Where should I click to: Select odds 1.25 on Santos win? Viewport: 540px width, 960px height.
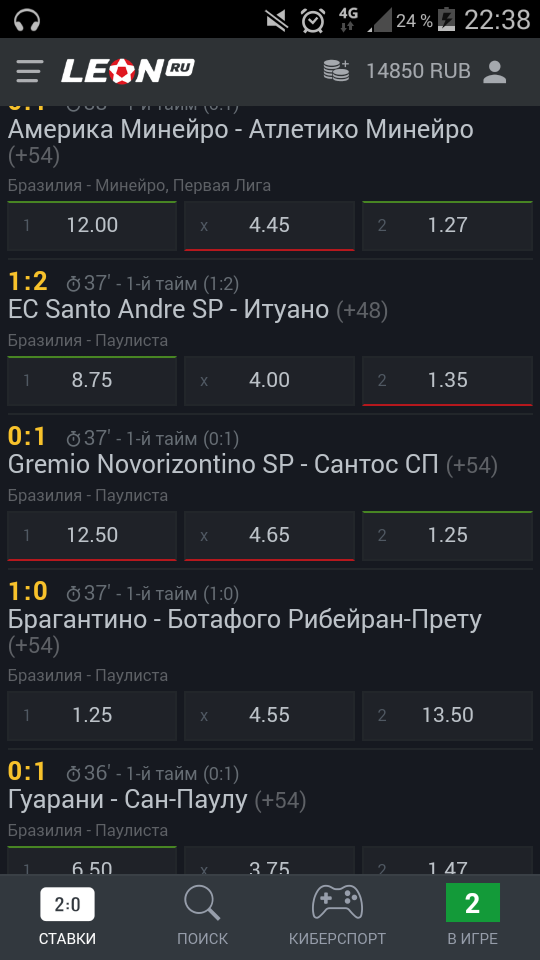[448, 535]
